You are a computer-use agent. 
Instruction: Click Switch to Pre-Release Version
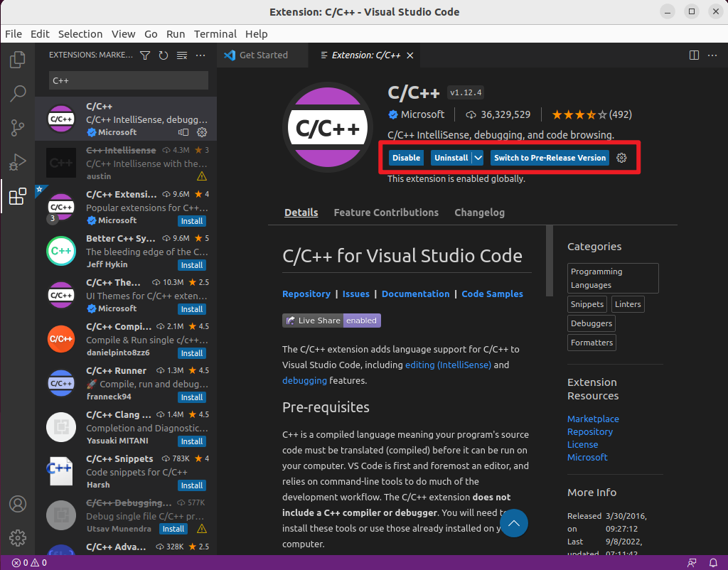(549, 158)
